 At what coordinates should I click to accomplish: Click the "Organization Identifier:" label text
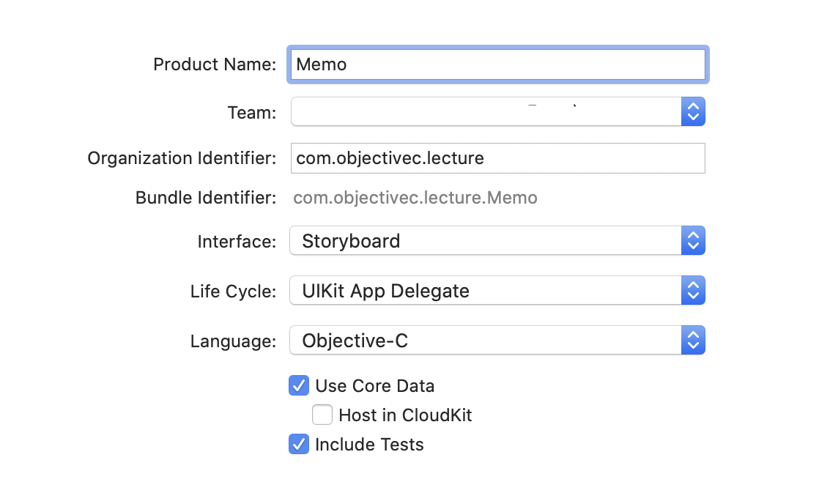tap(182, 158)
